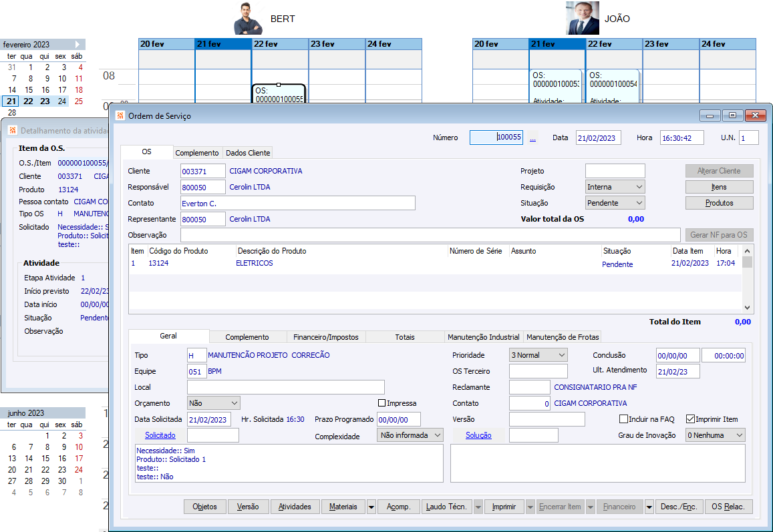Viewport: 773px width, 532px height.
Task: Open Grau de Inovação dropdown
Action: coord(716,435)
